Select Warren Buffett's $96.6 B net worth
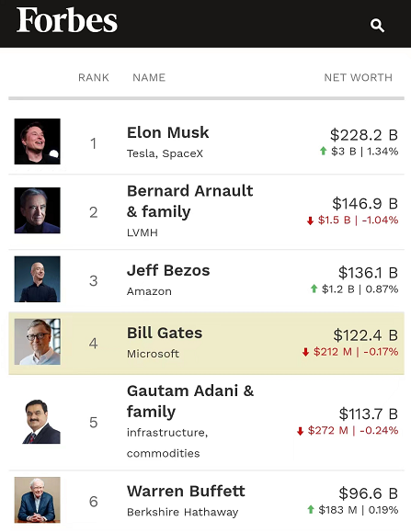This screenshot has width=411, height=532. coord(368,493)
